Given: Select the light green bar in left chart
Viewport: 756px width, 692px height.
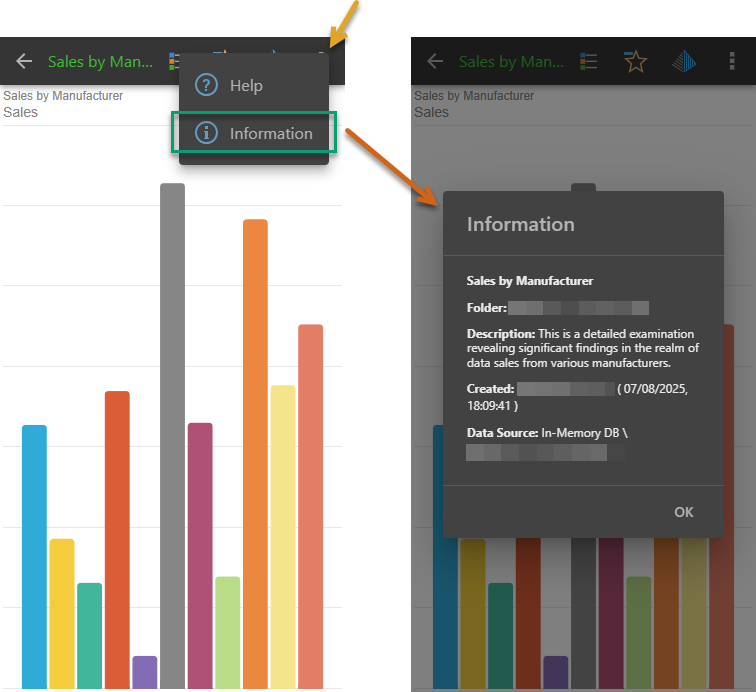Looking at the screenshot, I should coord(227,632).
